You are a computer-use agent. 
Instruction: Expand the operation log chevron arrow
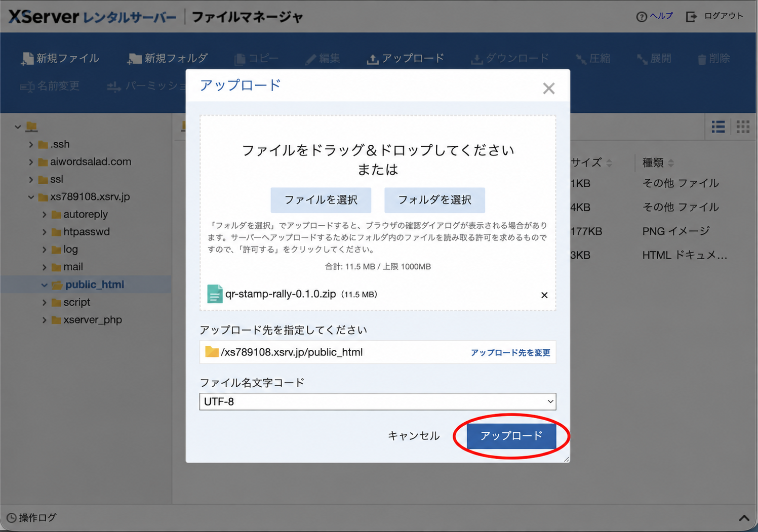click(x=744, y=518)
